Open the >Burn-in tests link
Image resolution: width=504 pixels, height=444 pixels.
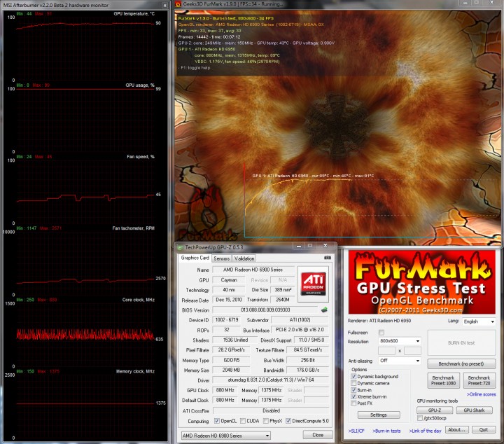pos(386,431)
